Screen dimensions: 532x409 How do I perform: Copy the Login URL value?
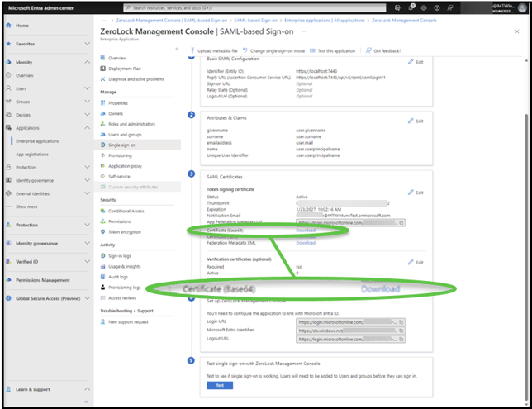coord(401,322)
